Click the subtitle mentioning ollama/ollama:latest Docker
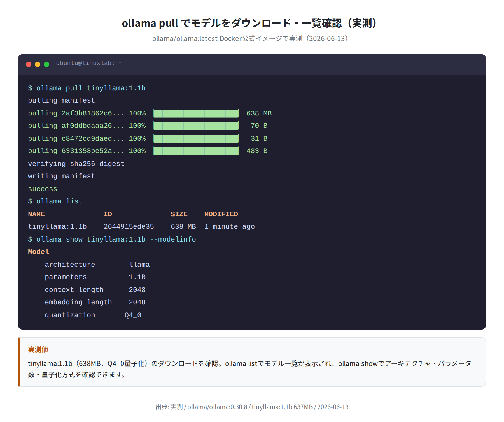The height and width of the screenshot is (422, 504). click(252, 39)
